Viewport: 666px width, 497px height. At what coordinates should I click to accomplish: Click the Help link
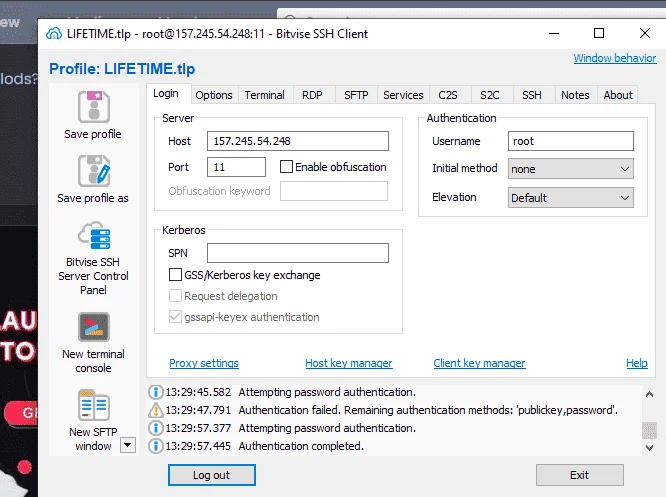tap(637, 363)
